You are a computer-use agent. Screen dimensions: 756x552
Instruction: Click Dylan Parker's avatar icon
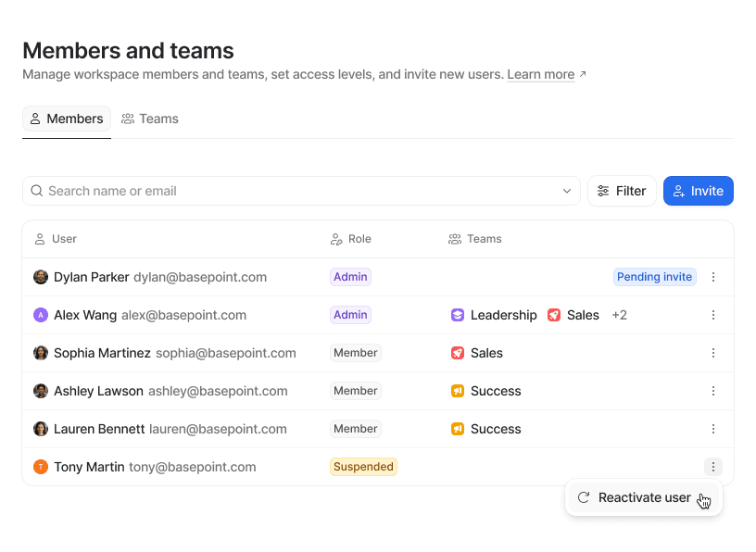[x=41, y=277]
